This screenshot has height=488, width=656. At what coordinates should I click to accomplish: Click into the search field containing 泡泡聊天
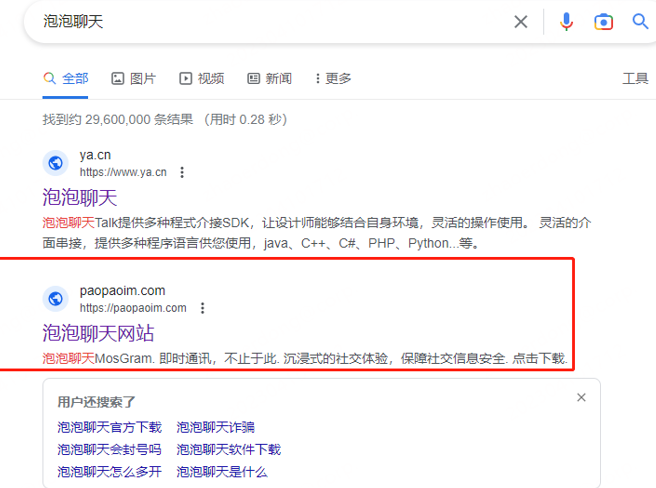pos(268,21)
